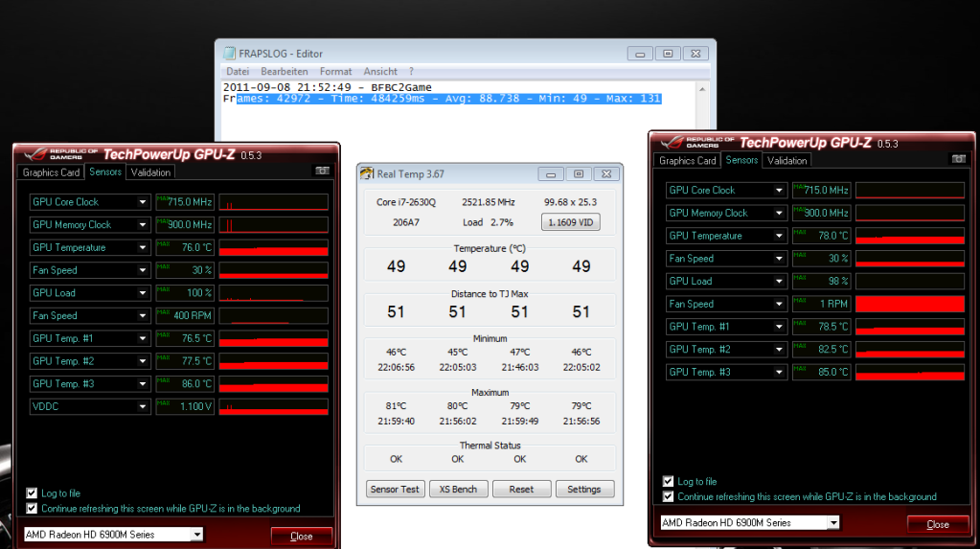This screenshot has width=980, height=549.
Task: Switch to Graphics Card tab in right GPU-Z
Action: pos(688,161)
